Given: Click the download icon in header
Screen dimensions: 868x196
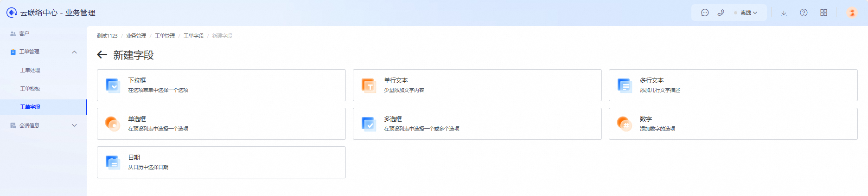Looking at the screenshot, I should [784, 13].
